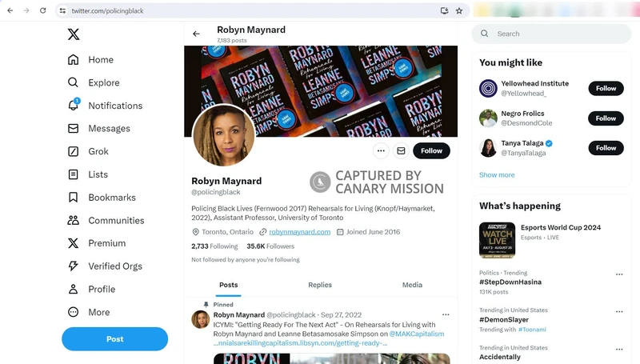Follow Robyn Maynard's profile

431,150
